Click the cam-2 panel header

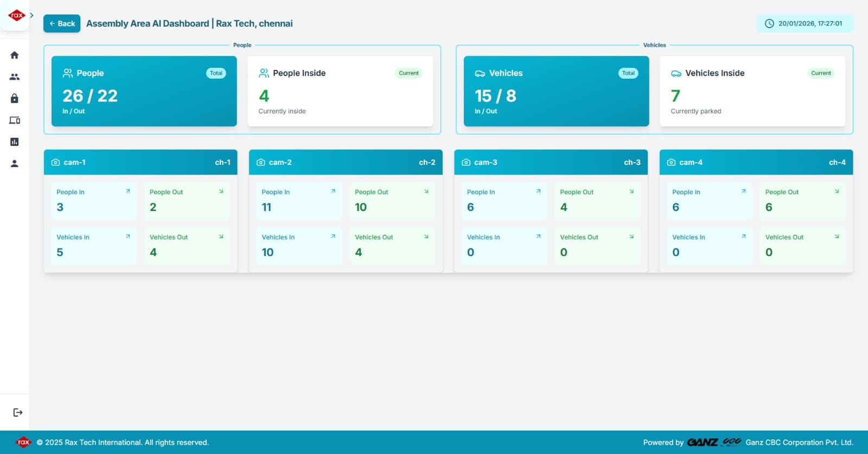point(346,162)
